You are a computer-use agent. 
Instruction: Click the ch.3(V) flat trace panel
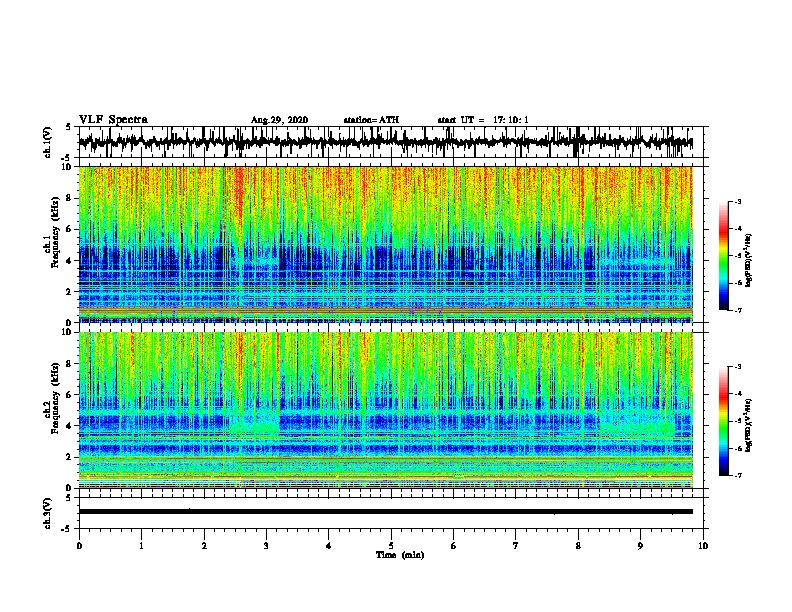[391, 513]
